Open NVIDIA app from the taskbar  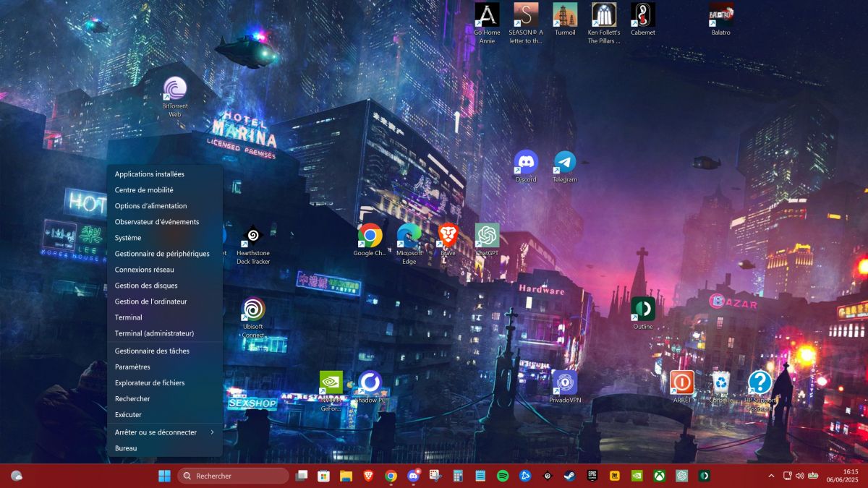(637, 476)
